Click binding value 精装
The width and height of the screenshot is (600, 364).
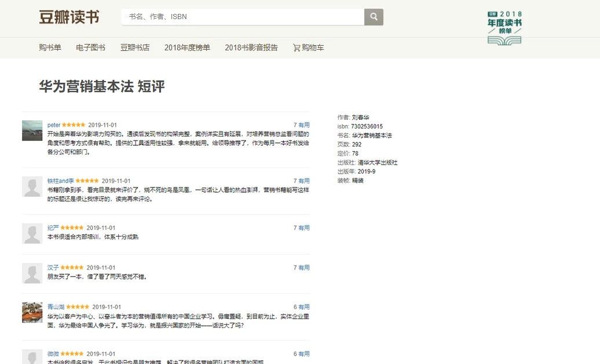click(x=357, y=181)
